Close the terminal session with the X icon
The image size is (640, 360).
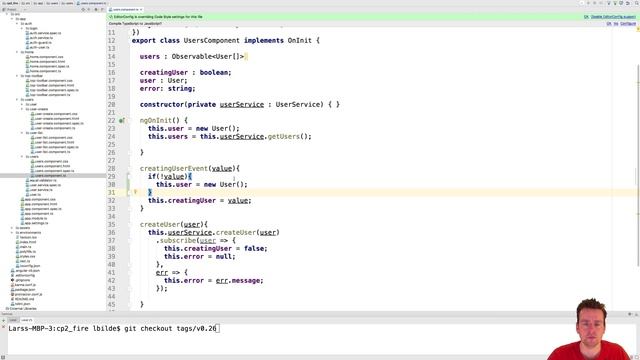click(x=3, y=327)
